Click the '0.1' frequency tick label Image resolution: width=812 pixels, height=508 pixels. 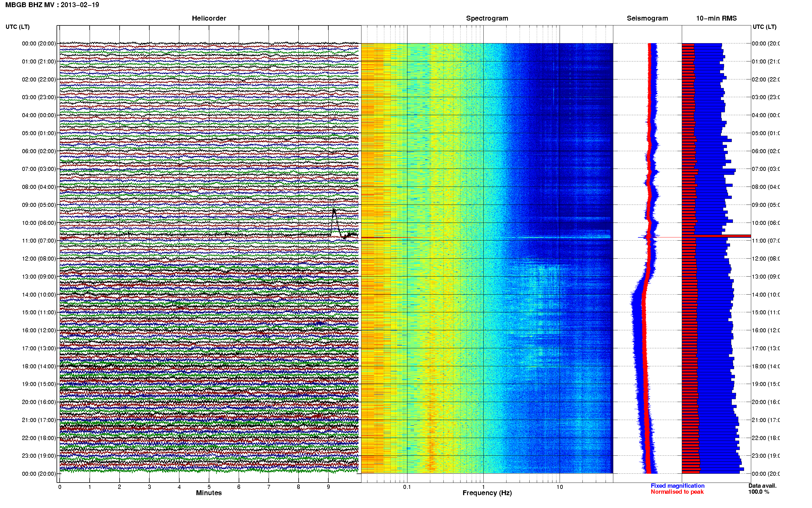click(407, 487)
